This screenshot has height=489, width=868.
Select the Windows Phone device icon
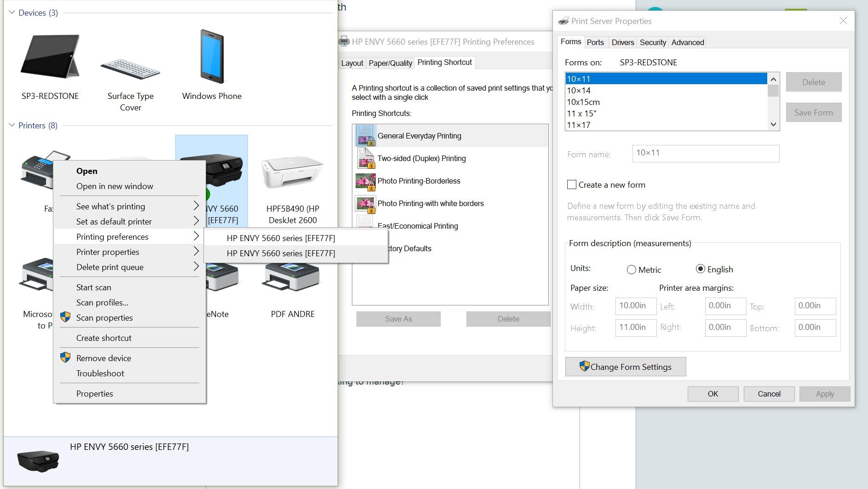(212, 57)
